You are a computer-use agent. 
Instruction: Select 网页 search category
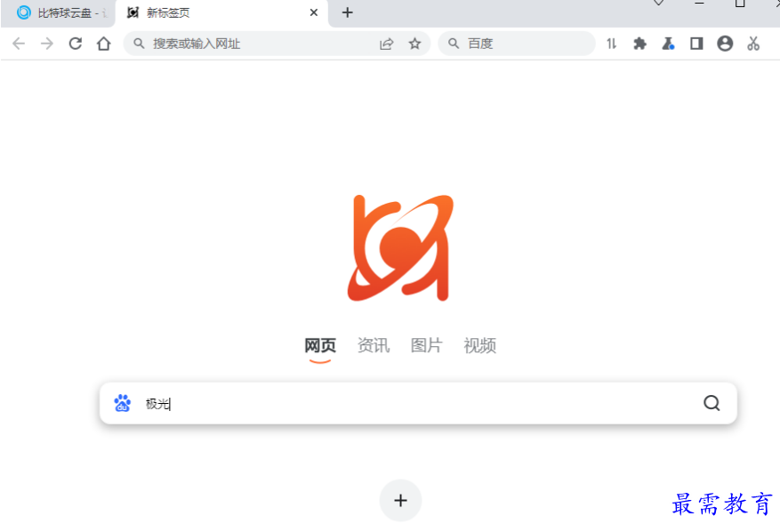pos(320,345)
